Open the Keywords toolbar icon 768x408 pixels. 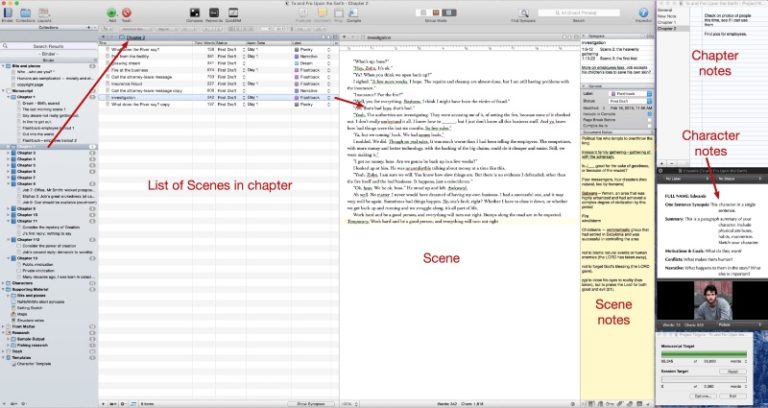[x=214, y=13]
